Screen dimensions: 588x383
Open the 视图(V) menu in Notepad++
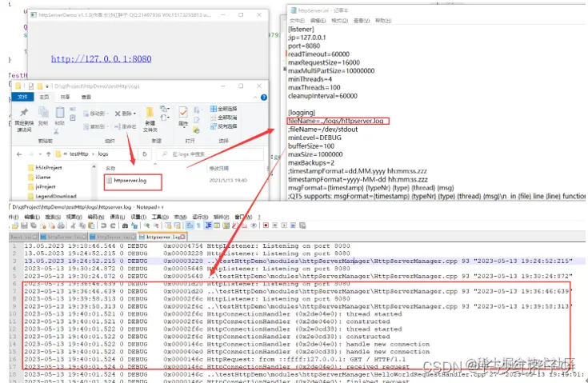click(x=74, y=217)
